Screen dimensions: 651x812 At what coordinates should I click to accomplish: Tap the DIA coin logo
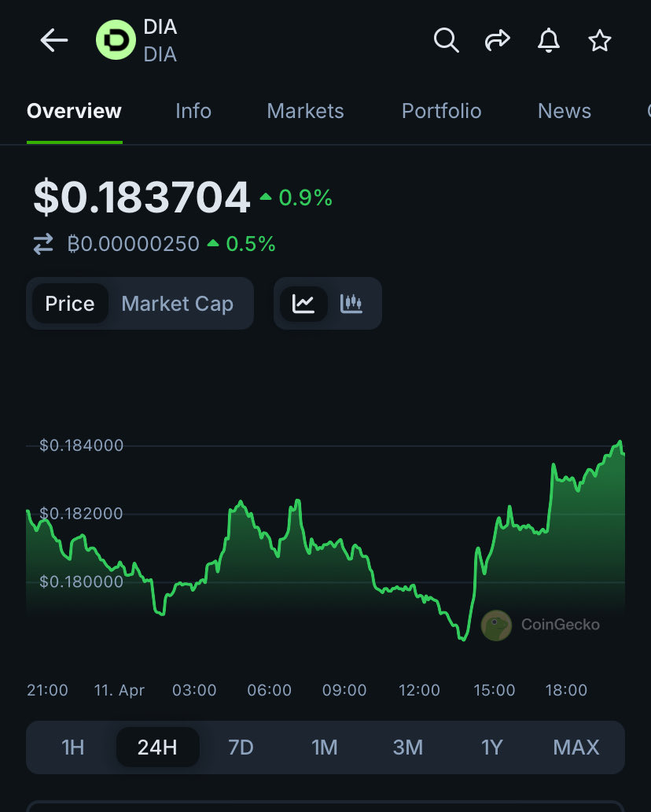(x=116, y=40)
